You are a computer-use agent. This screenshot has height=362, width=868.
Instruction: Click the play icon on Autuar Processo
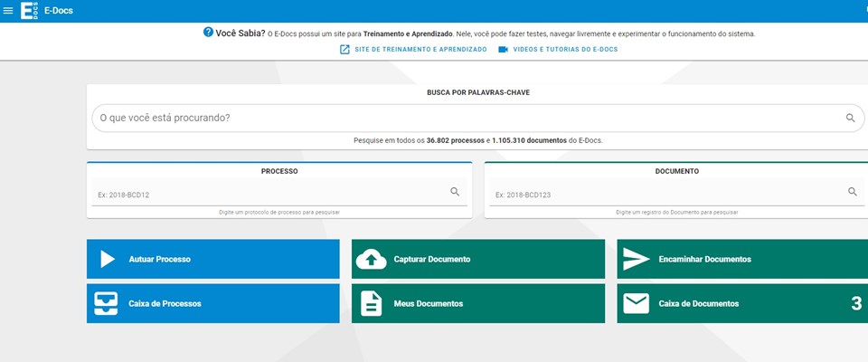point(107,259)
